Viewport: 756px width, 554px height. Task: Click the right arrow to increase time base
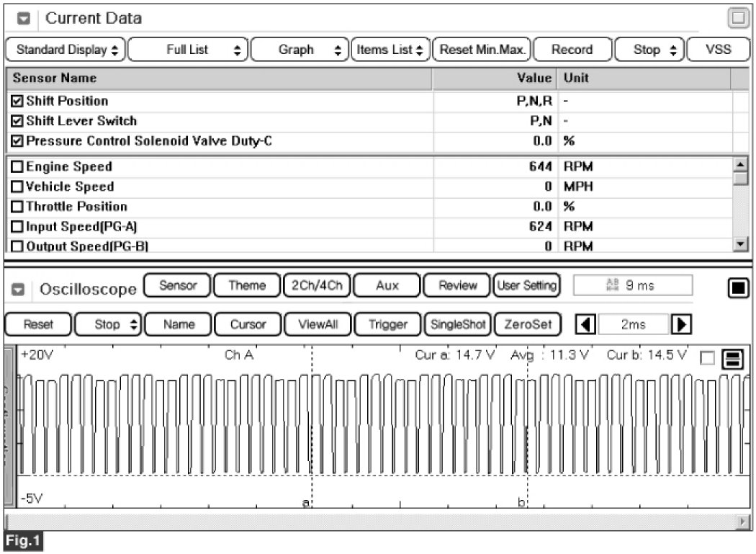[x=678, y=325]
